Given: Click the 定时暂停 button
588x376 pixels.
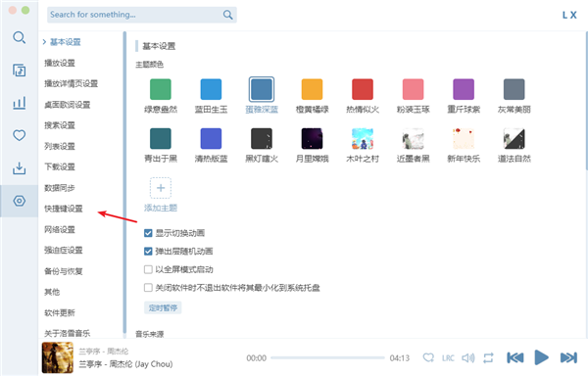Looking at the screenshot, I should tap(163, 307).
